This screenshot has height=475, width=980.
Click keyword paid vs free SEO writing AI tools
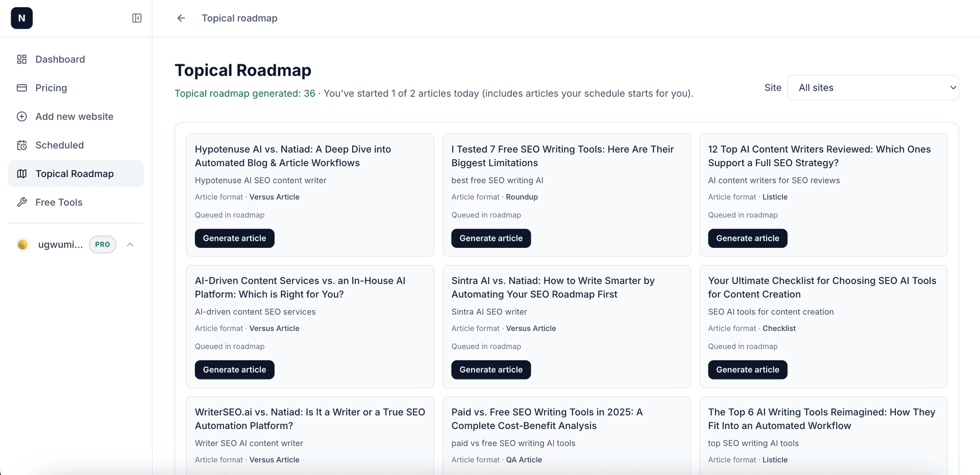coord(513,443)
